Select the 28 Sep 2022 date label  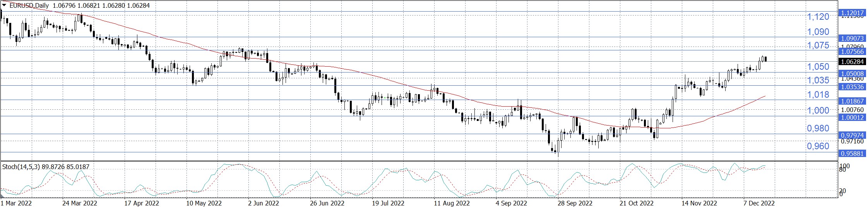click(x=575, y=203)
